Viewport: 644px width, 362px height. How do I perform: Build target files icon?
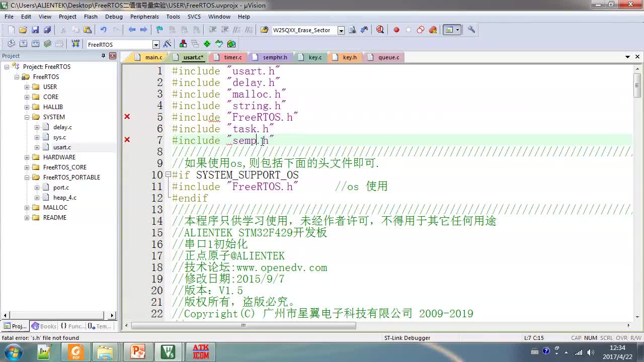tap(23, 44)
